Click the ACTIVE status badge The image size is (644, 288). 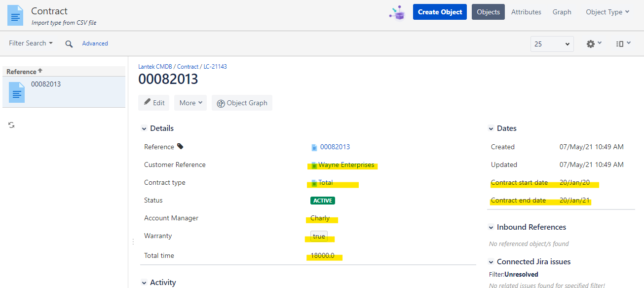click(323, 201)
